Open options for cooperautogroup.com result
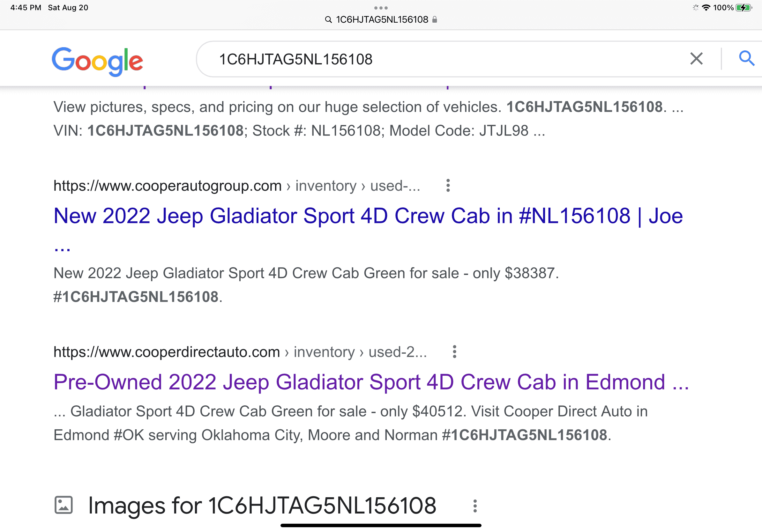 tap(448, 185)
